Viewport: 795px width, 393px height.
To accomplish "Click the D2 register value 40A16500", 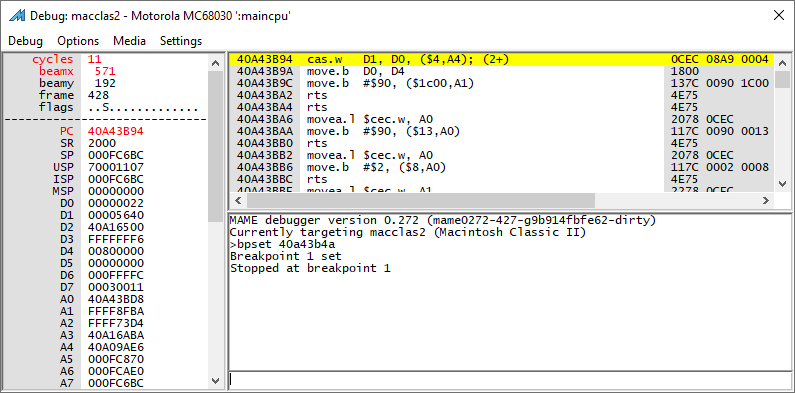I will tap(116, 227).
